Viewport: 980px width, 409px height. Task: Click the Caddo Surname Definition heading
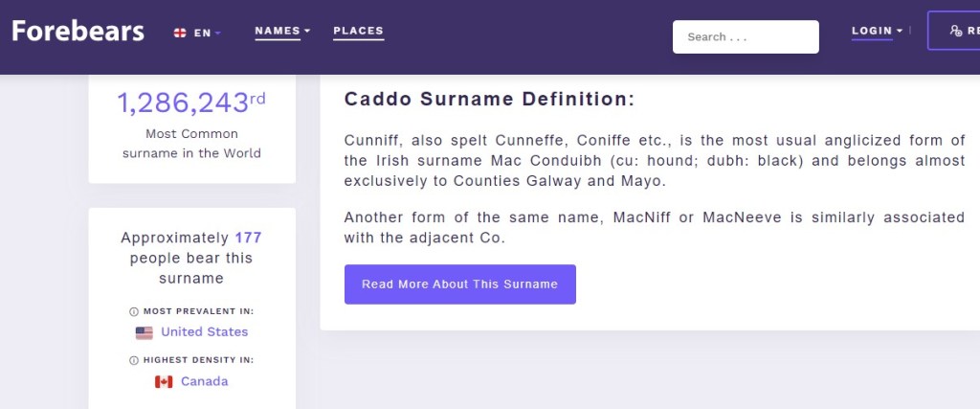point(489,100)
